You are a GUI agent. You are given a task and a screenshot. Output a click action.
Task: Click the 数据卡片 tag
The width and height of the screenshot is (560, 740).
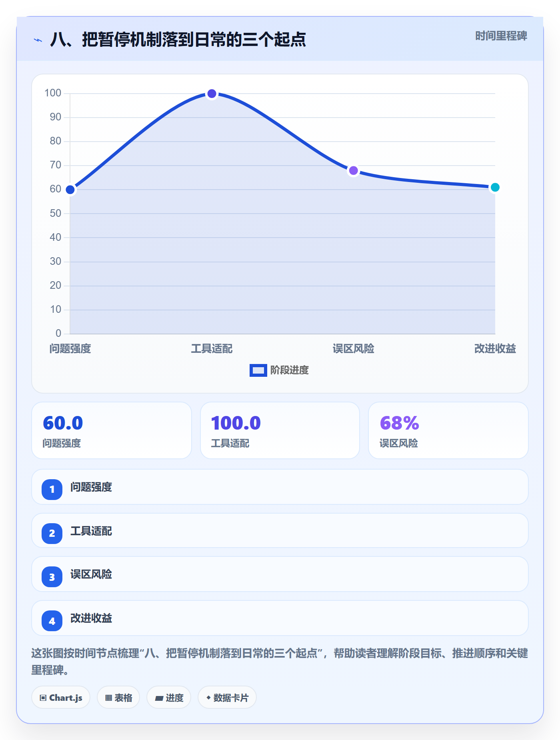227,698
